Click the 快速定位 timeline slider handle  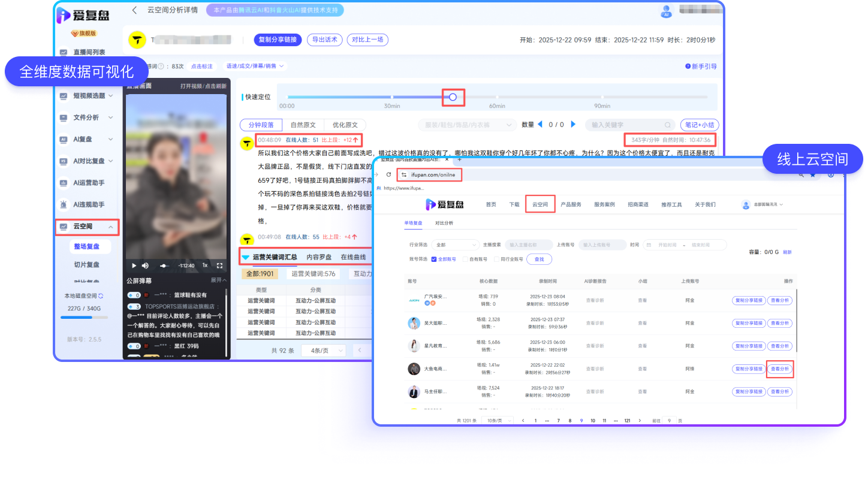click(x=453, y=97)
